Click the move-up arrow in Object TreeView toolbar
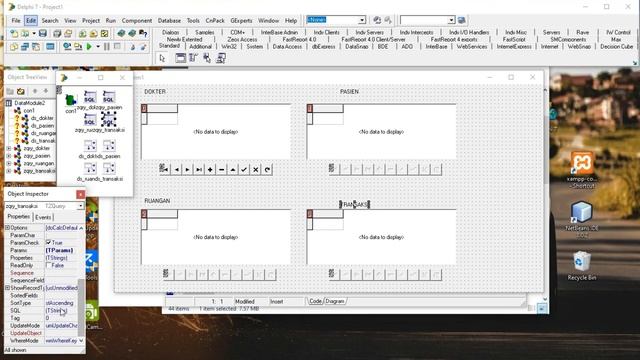The height and width of the screenshot is (360, 640). [35, 91]
